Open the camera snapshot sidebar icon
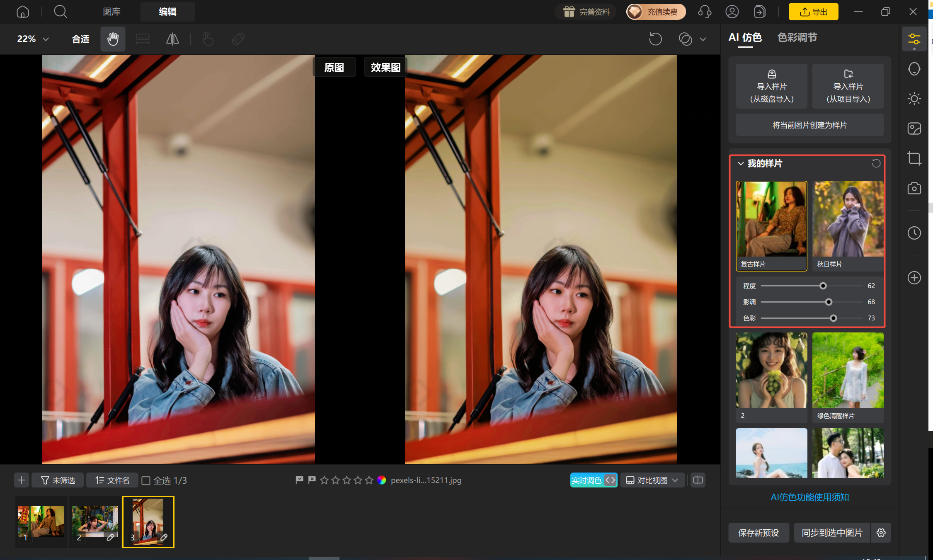The height and width of the screenshot is (560, 933). pyautogui.click(x=914, y=188)
